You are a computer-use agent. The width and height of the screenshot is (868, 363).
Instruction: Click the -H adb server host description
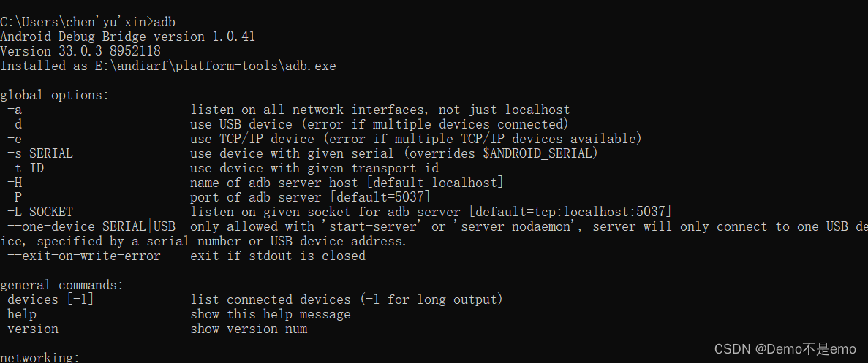[x=347, y=183]
